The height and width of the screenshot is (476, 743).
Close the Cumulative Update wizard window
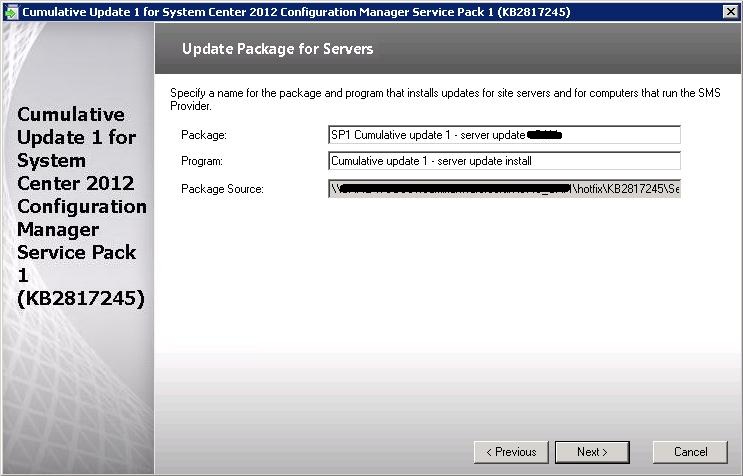730,11
